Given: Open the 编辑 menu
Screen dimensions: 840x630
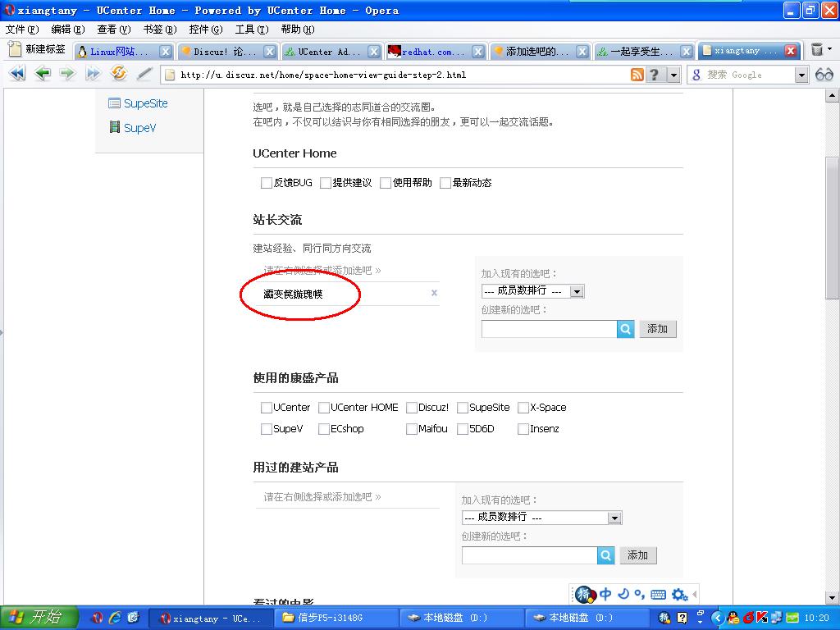Looking at the screenshot, I should tap(68, 29).
